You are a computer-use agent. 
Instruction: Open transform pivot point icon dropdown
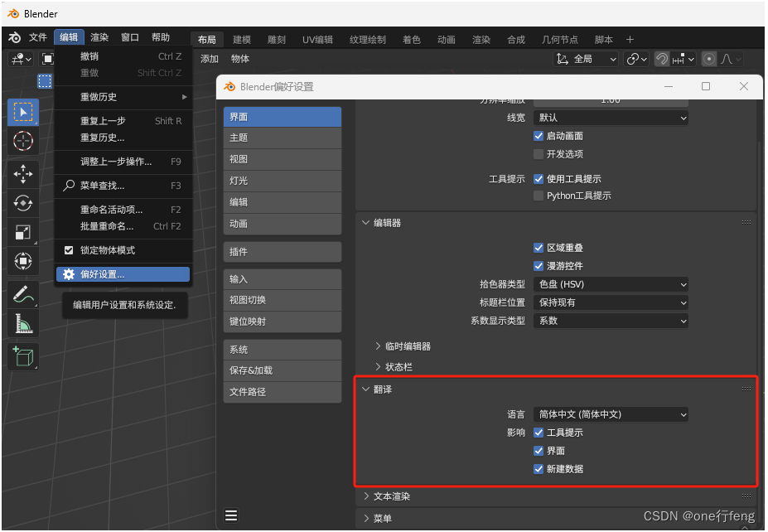(x=637, y=60)
